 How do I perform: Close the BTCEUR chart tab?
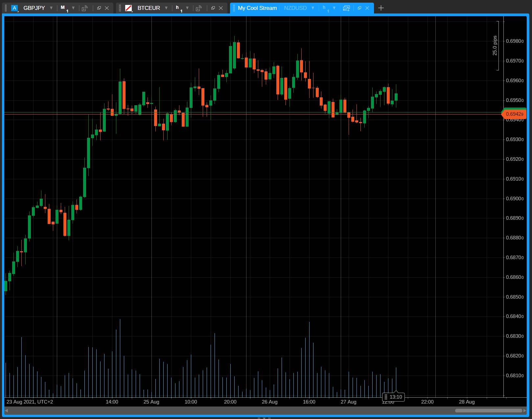coord(221,8)
